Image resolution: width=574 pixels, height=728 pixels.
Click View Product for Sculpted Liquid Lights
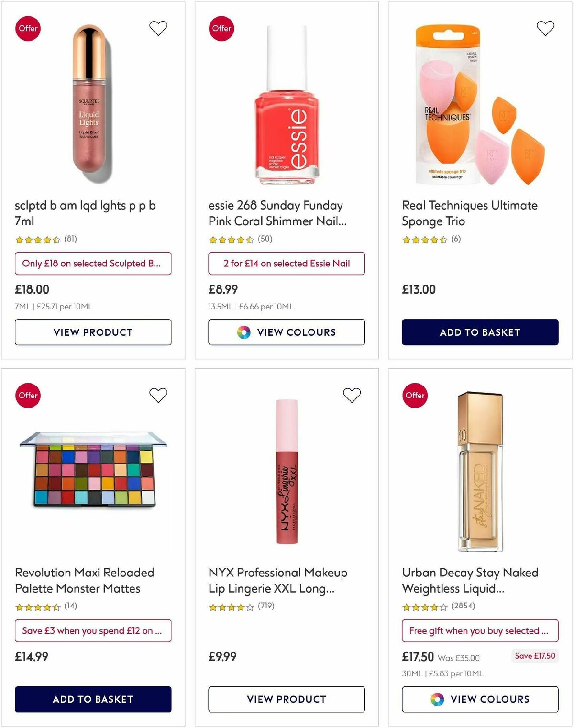click(x=93, y=331)
